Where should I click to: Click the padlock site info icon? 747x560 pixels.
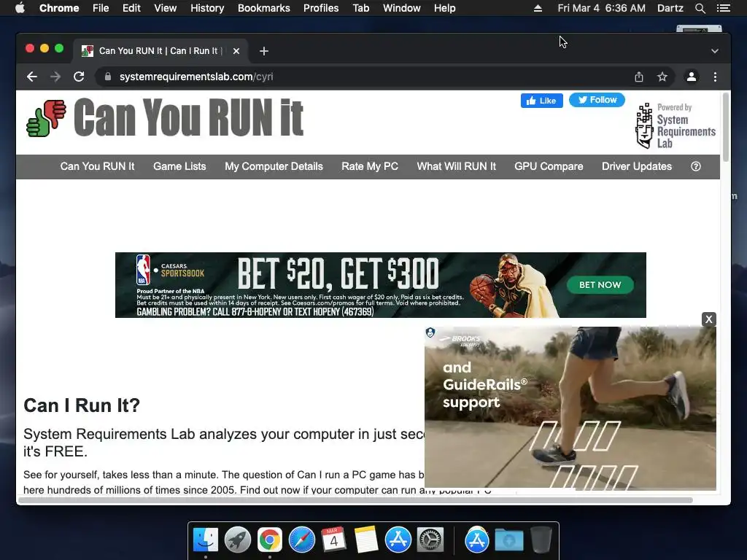108,77
